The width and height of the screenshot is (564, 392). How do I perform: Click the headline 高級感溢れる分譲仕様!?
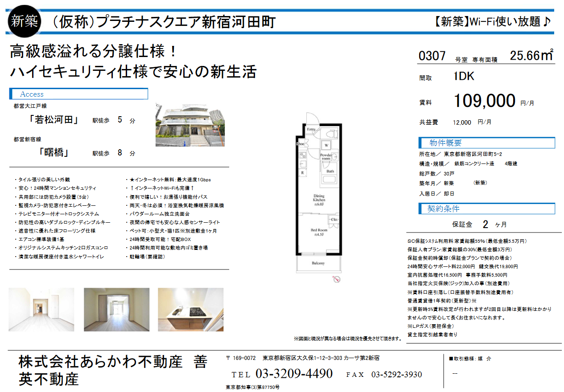(x=94, y=51)
